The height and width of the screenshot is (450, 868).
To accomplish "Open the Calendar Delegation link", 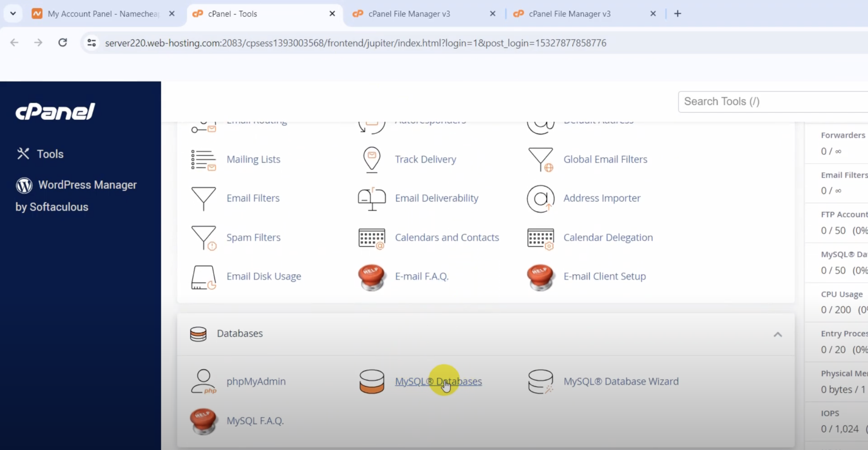I will (x=608, y=238).
